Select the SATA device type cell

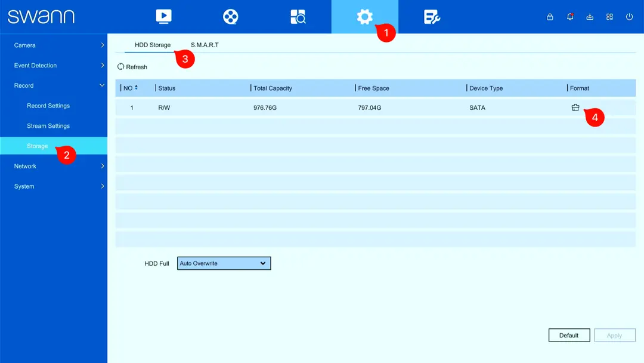[477, 107]
